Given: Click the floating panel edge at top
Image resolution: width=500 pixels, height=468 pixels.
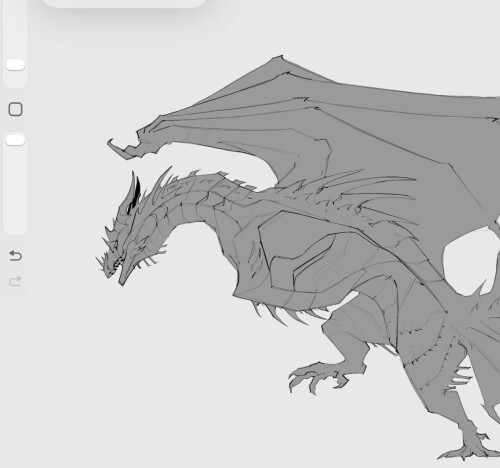Looking at the screenshot, I should click(124, 3).
